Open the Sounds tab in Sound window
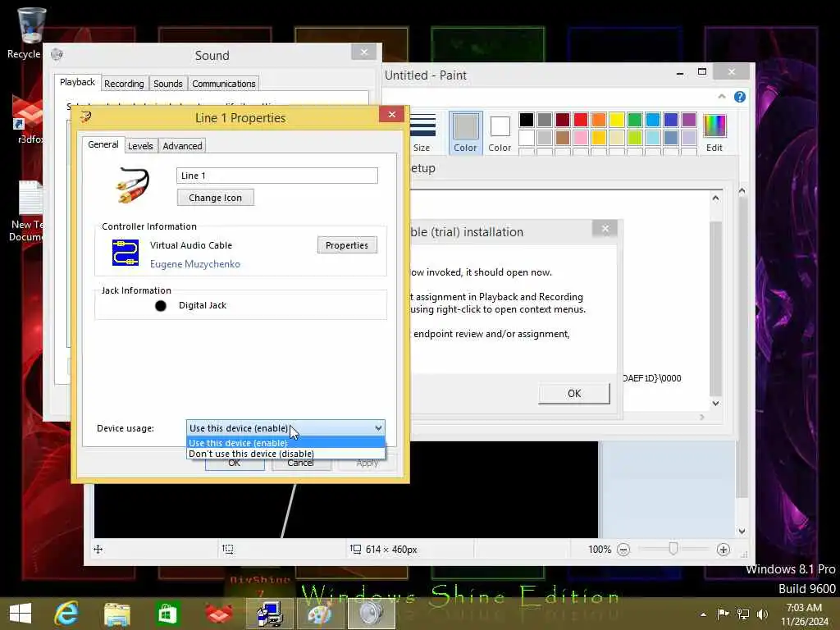The height and width of the screenshot is (630, 840). pos(167,84)
